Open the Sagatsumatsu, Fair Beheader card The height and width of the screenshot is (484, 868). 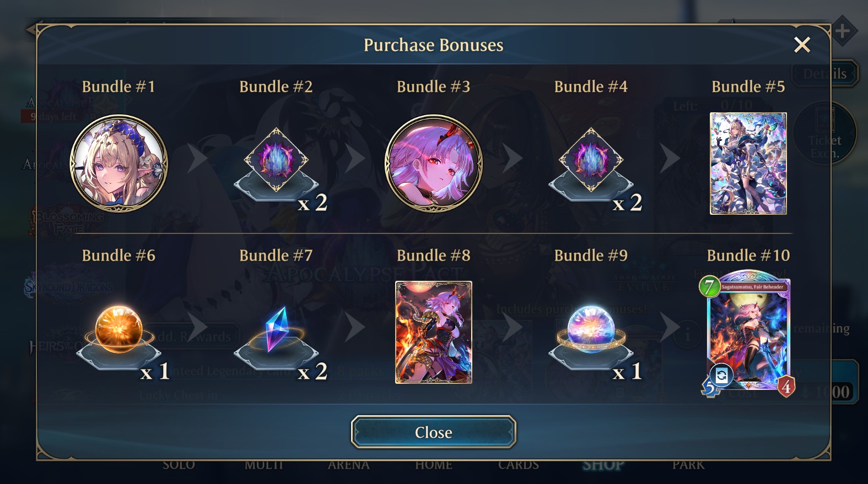pos(748,333)
